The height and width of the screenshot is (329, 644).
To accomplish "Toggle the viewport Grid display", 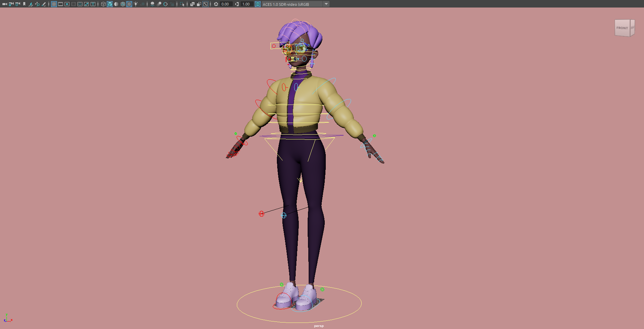I will click(54, 4).
